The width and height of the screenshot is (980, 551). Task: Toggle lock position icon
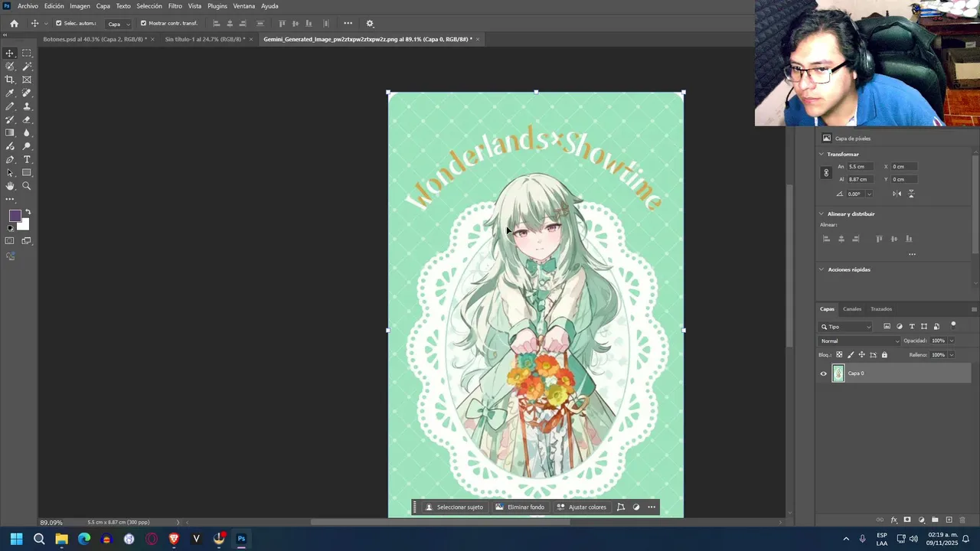(x=862, y=355)
